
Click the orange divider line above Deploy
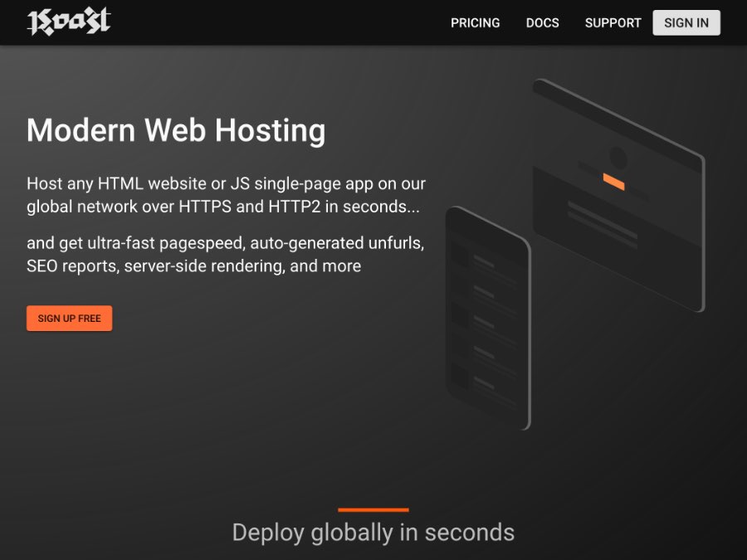[x=373, y=509]
